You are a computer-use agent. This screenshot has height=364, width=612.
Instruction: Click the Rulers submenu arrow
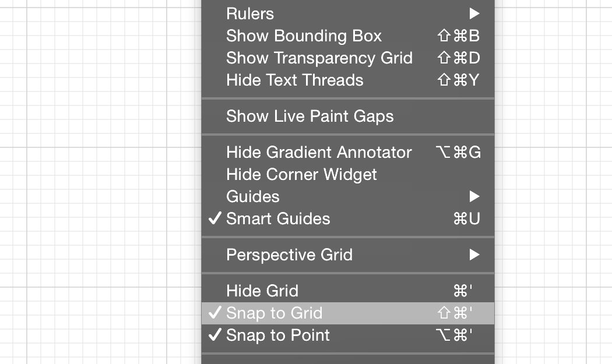click(474, 13)
